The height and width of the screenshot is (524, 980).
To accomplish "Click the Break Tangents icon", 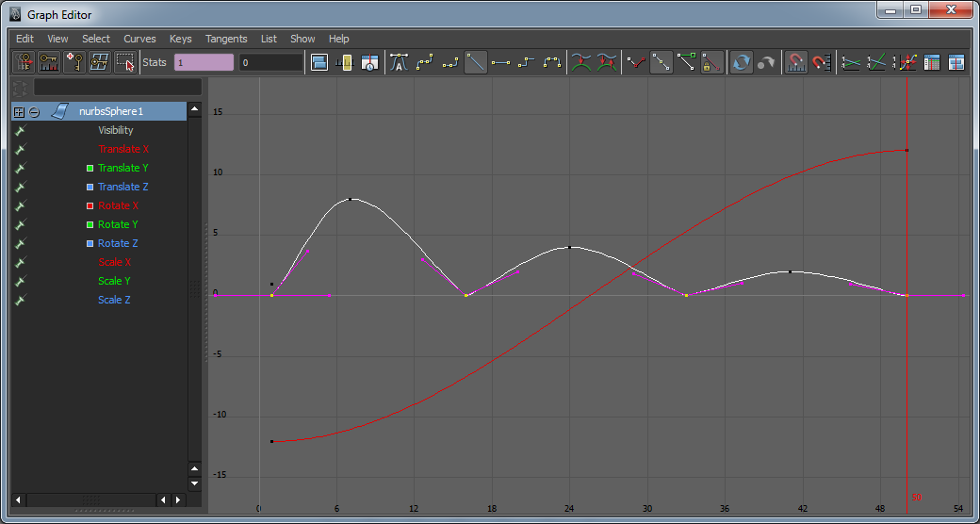I will click(638, 63).
